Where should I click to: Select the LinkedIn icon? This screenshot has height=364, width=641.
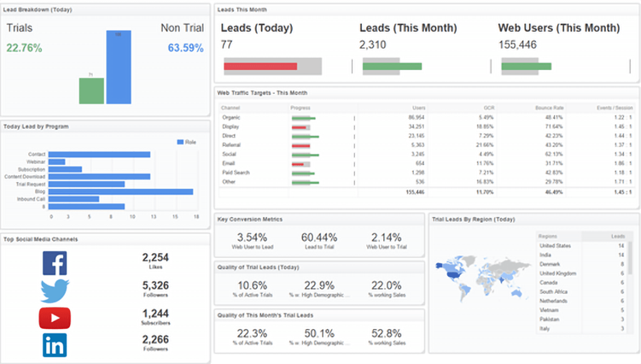click(55, 346)
